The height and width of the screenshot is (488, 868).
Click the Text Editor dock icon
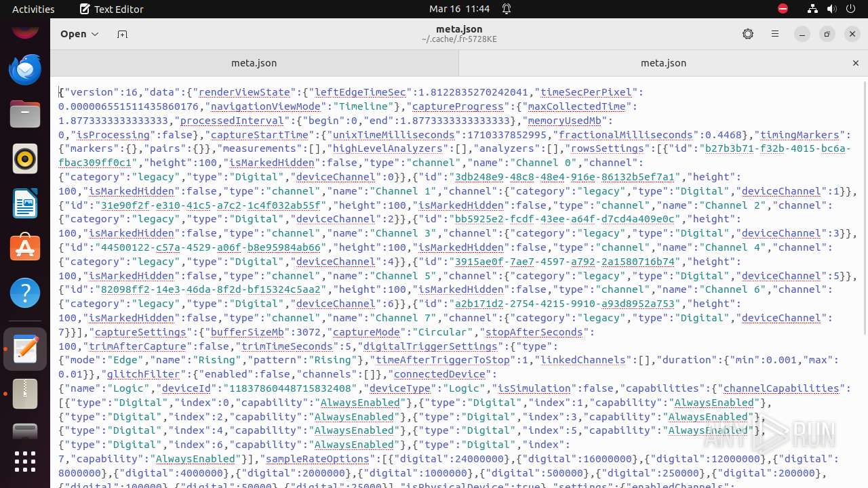click(x=25, y=349)
